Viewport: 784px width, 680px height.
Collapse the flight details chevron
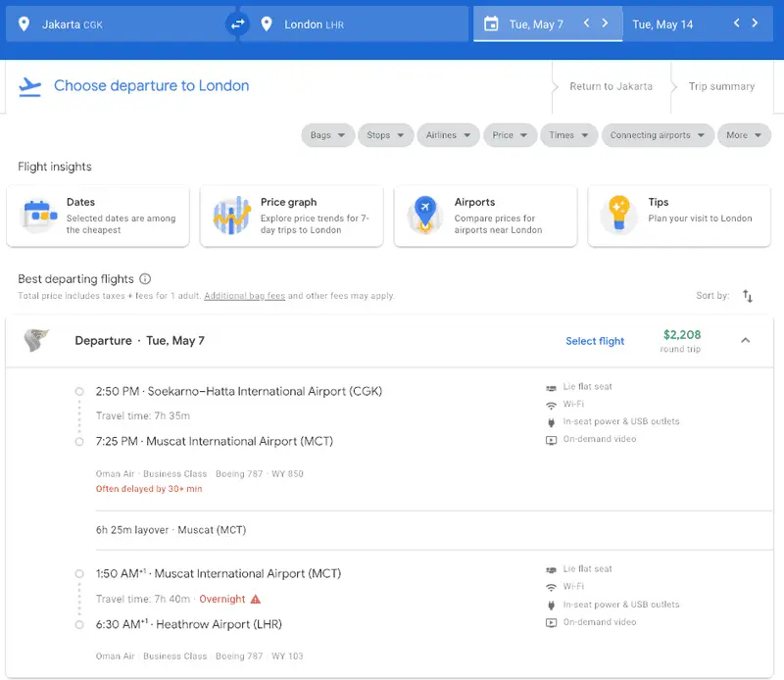[x=746, y=340]
